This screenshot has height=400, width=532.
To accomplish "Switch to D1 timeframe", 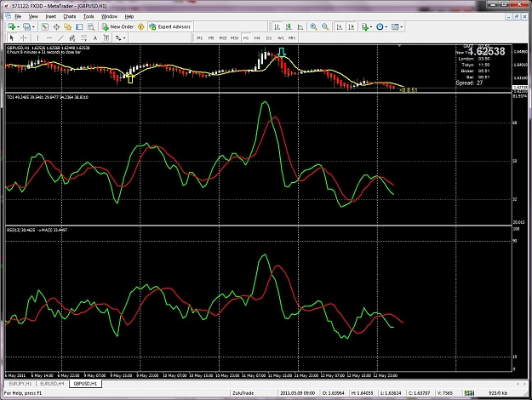I will pyautogui.click(x=269, y=38).
